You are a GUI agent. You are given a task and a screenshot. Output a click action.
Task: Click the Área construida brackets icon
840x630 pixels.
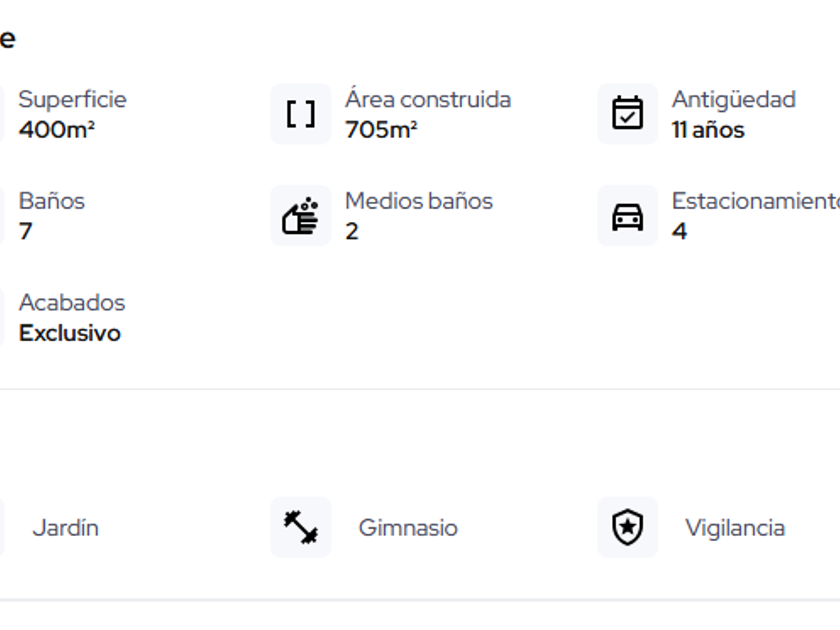coord(300,114)
